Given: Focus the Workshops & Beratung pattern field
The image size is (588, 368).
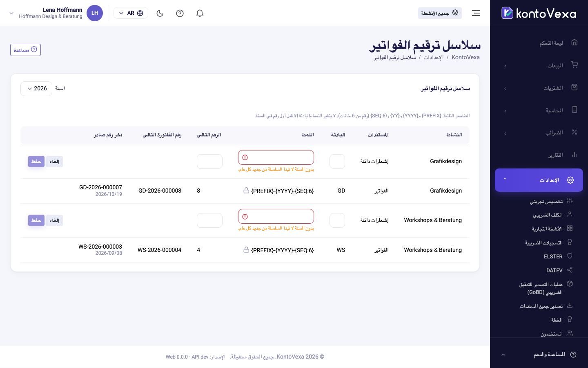Looking at the screenshot, I should point(276,216).
